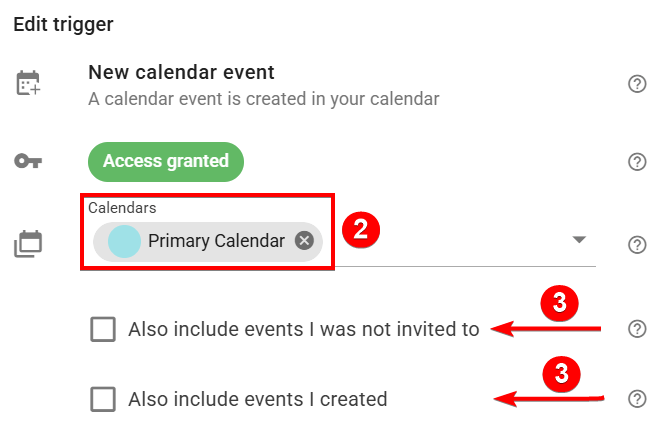The width and height of the screenshot is (670, 439).
Task: Remove the Primary Calendar chip
Action: tap(304, 241)
